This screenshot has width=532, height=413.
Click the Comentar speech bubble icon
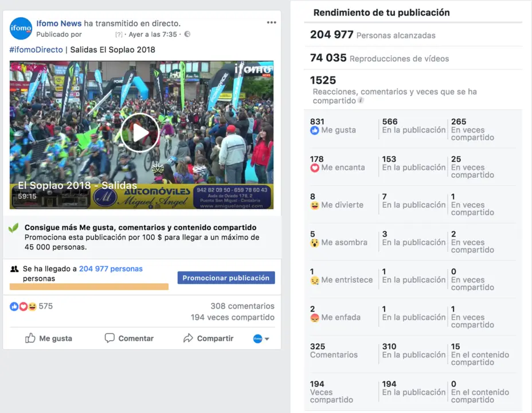[x=109, y=338]
